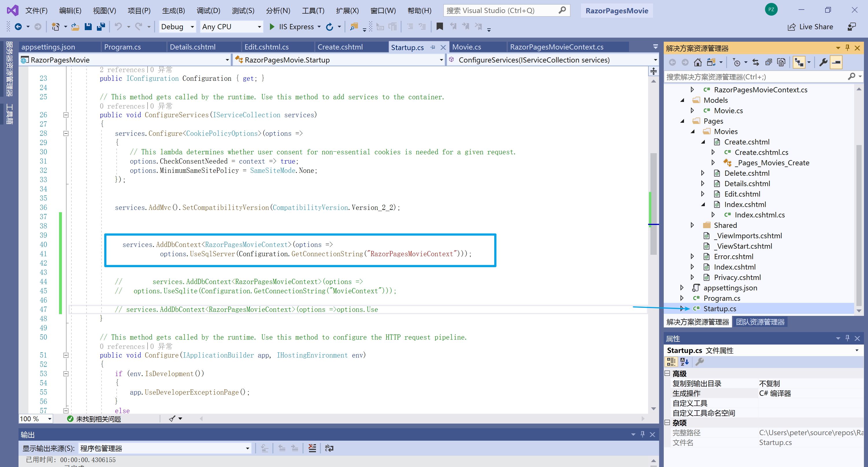Start the app with IIS Express
The width and height of the screenshot is (868, 467).
[291, 27]
